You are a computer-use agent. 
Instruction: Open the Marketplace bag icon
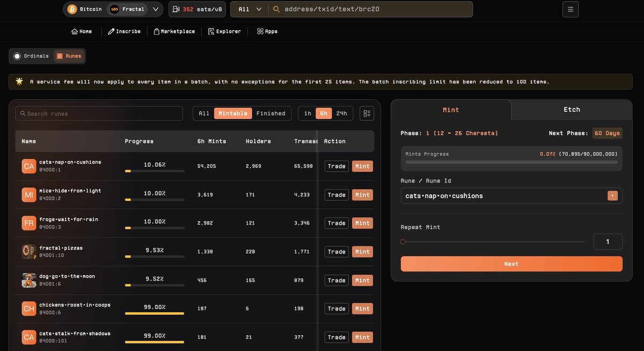coord(156,31)
